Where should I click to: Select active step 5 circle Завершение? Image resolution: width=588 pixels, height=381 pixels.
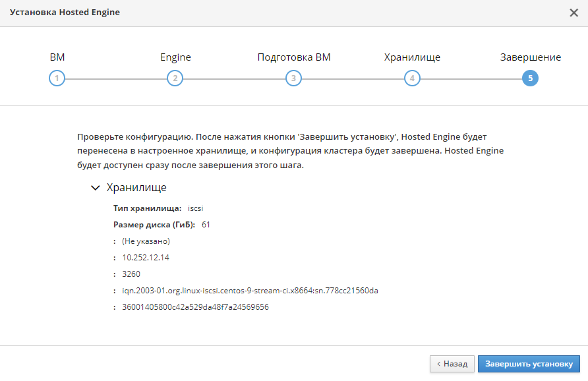(x=530, y=78)
